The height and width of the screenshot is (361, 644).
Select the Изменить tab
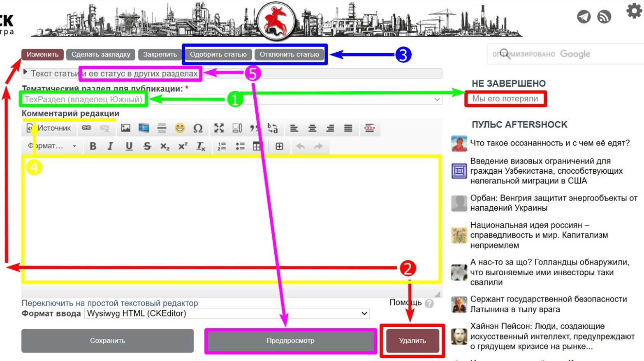[42, 54]
